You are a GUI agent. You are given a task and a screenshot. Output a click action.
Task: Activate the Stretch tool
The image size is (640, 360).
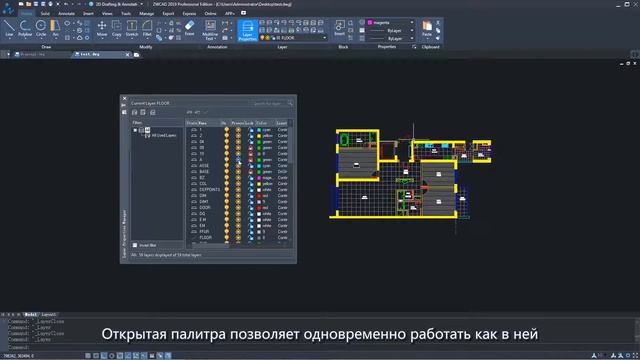131,28
